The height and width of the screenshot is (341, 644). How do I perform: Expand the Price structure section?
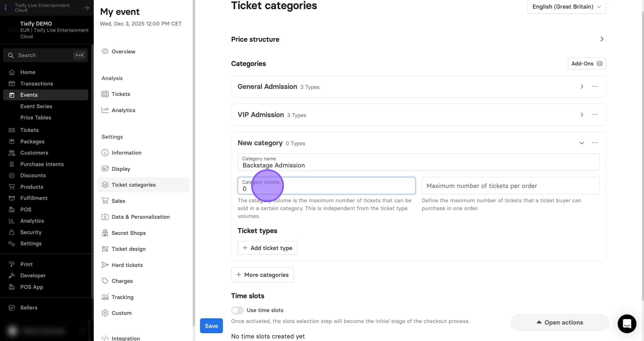pos(602,39)
